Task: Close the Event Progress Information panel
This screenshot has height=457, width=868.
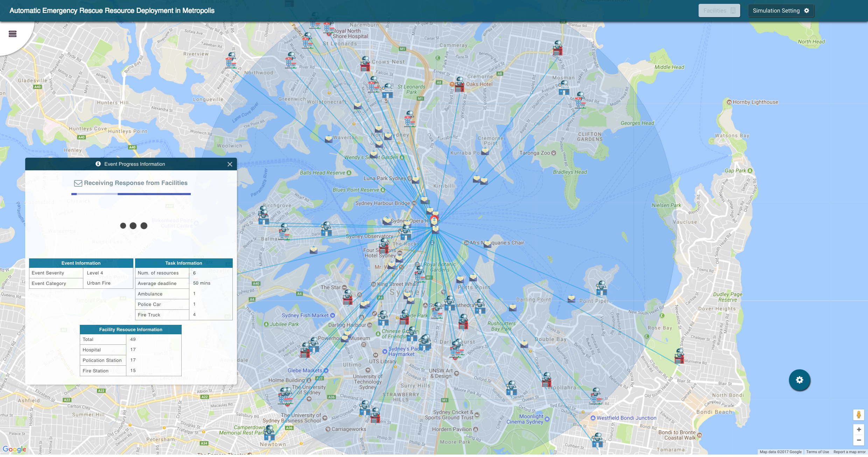Action: coord(230,164)
